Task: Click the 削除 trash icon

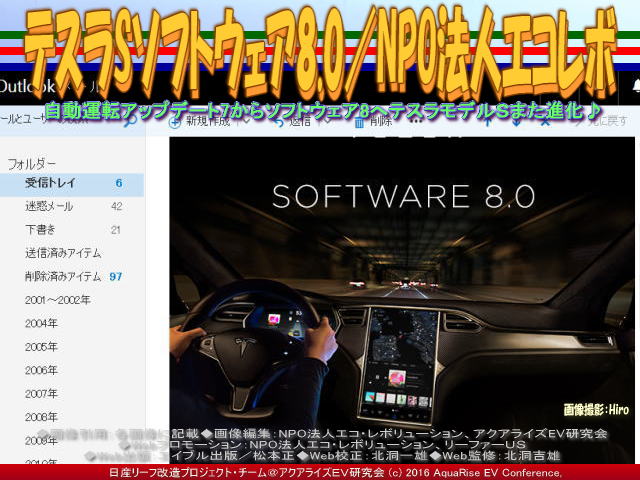Action: (359, 122)
